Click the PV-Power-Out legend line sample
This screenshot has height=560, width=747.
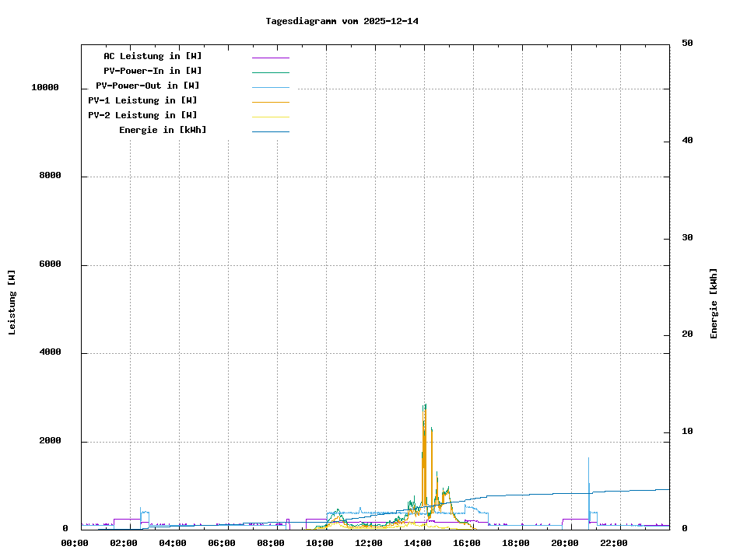[270, 87]
